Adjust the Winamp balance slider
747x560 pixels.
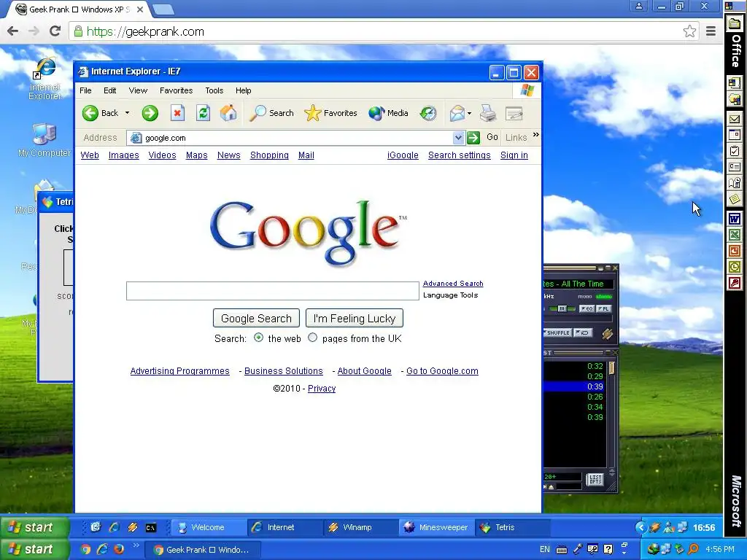click(x=562, y=308)
